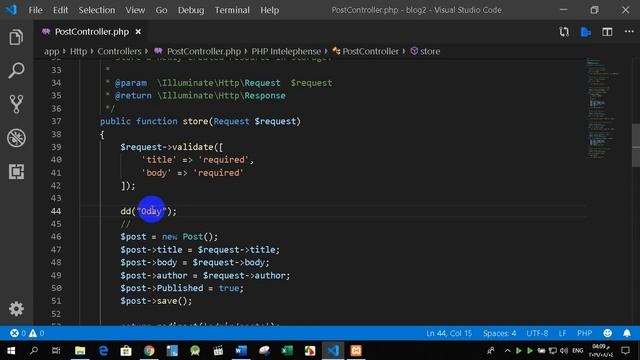Open the Windows Start menu

click(x=11, y=351)
